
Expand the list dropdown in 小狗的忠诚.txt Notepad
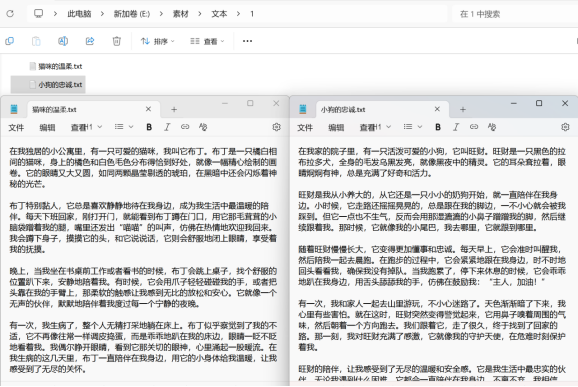(x=412, y=127)
